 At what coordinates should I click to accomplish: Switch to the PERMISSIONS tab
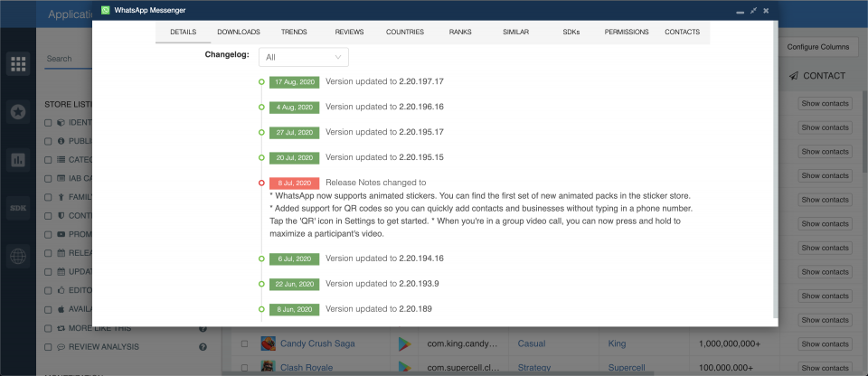(627, 33)
